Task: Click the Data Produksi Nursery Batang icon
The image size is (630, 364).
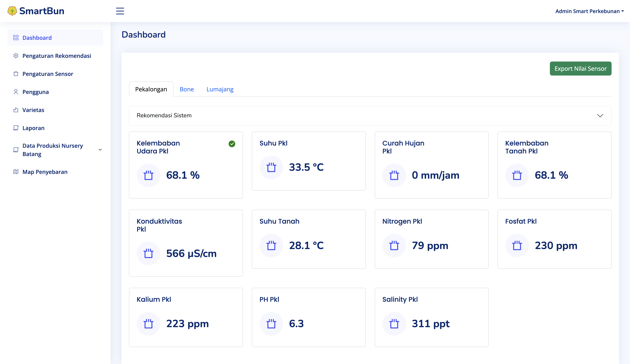Action: pos(16,150)
